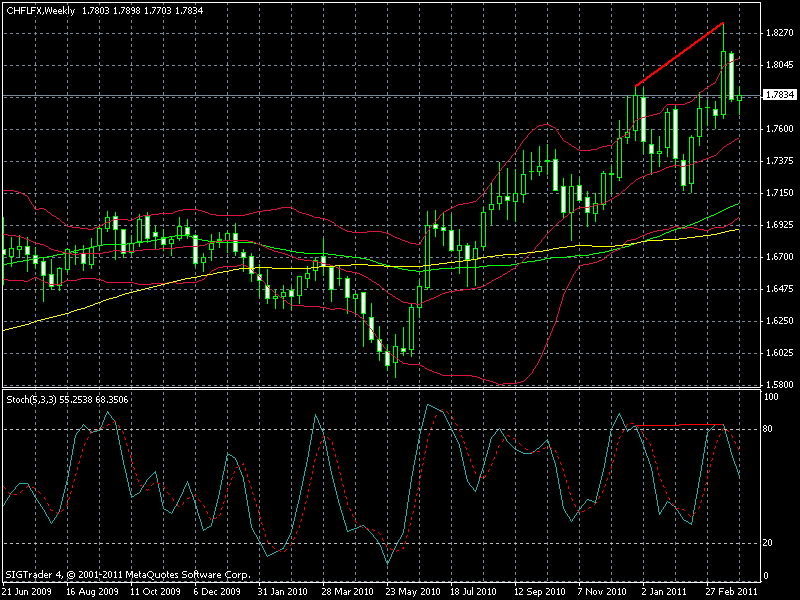Click the 1.6475 price axis label
The height and width of the screenshot is (600, 800).
(780, 289)
